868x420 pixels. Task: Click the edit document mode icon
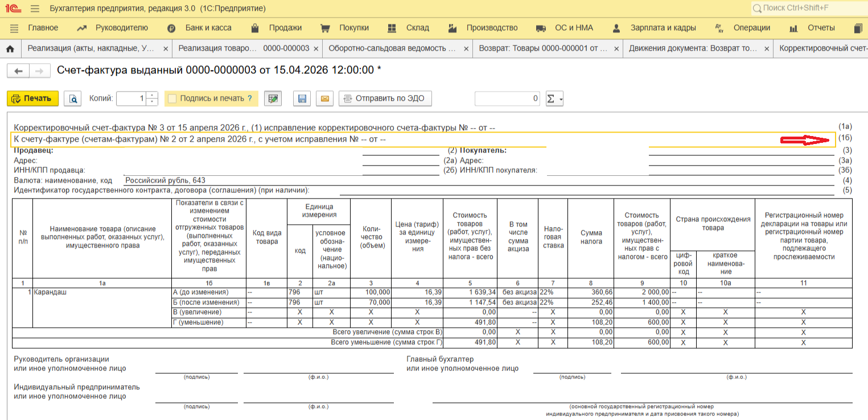274,98
